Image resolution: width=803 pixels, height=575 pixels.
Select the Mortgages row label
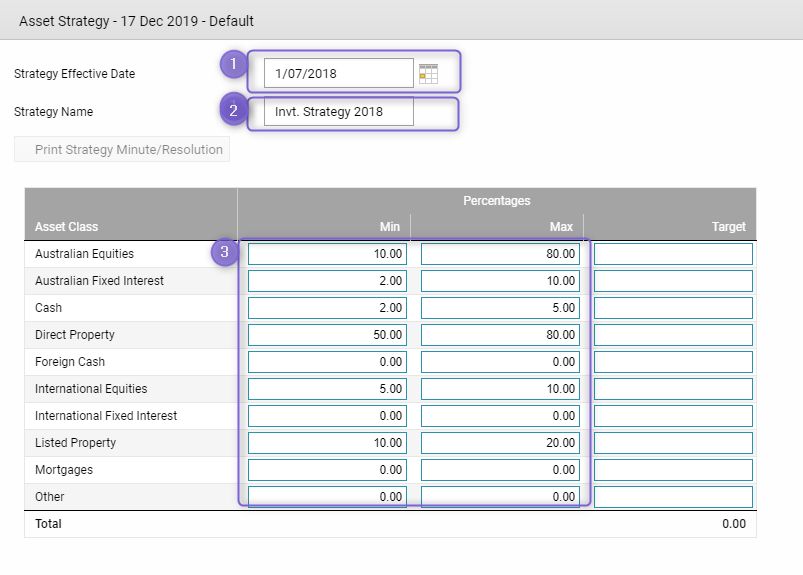click(x=64, y=470)
